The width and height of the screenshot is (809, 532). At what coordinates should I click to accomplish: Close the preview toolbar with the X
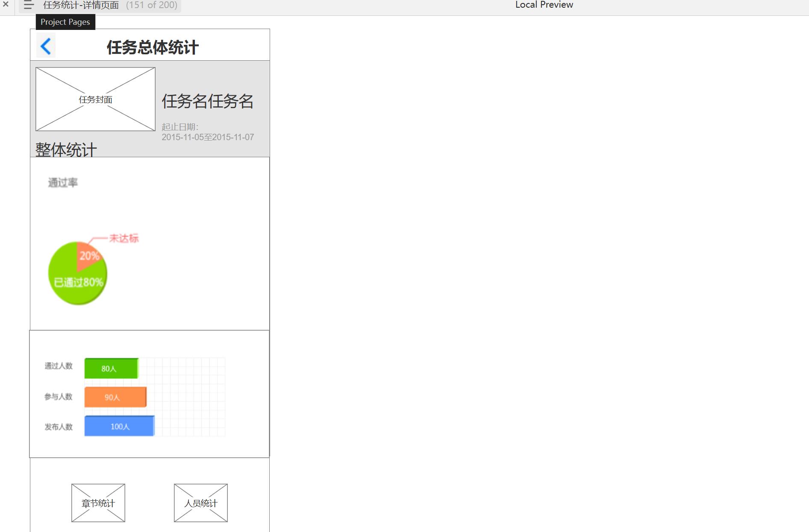pos(6,4)
